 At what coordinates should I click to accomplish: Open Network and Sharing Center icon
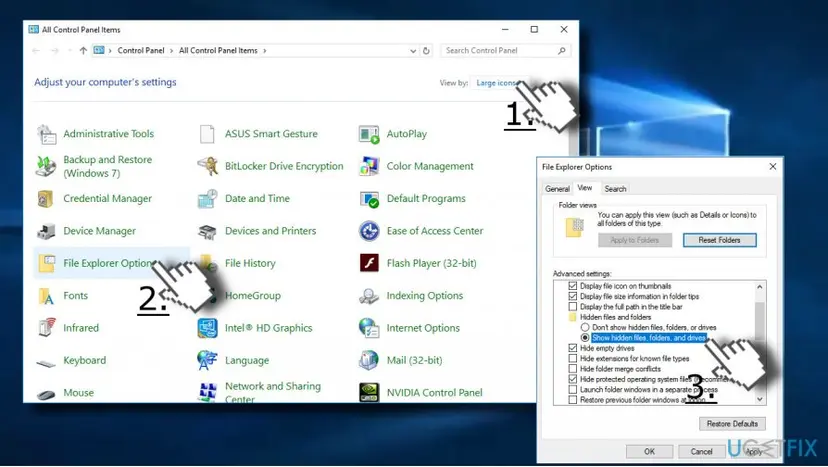click(x=208, y=392)
